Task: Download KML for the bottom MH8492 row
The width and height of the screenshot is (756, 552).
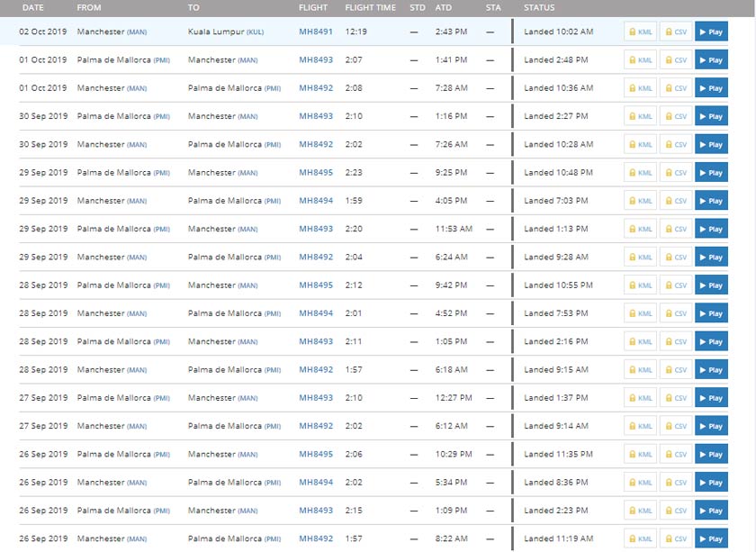Action: (640, 538)
